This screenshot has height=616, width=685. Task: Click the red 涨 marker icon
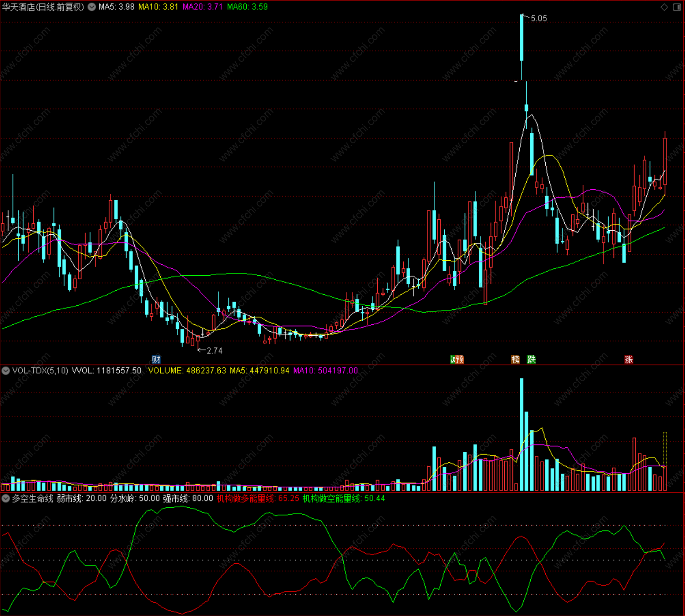tap(629, 359)
